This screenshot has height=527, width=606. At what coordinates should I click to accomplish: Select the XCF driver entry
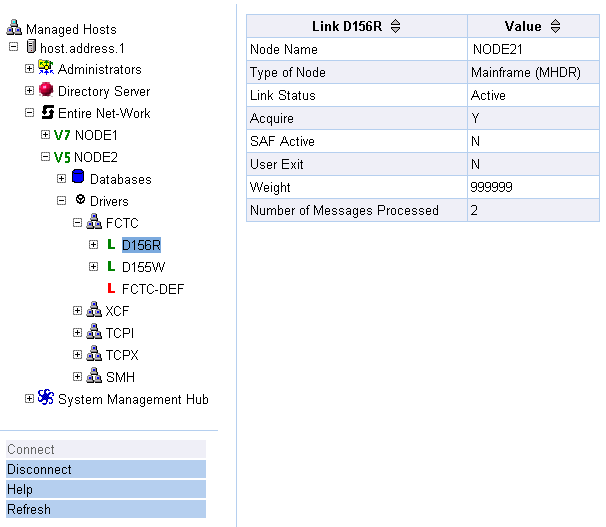click(x=117, y=311)
